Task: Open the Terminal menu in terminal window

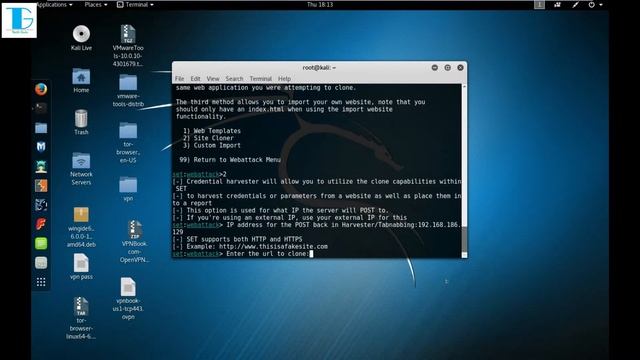Action: (261, 78)
